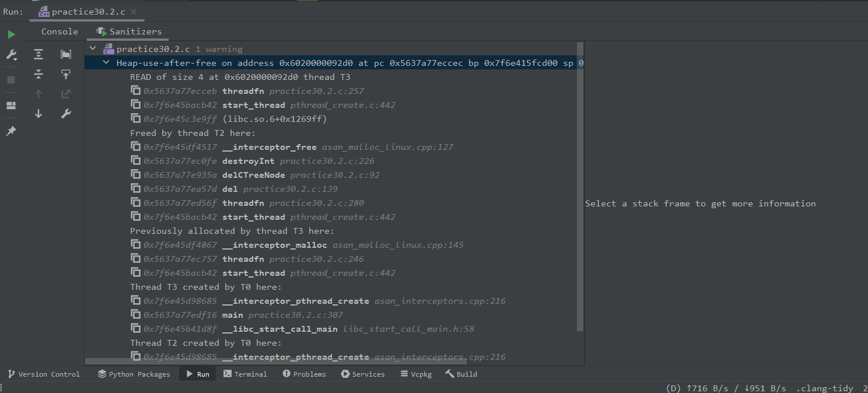Select the 'READ of size 4' row
The height and width of the screenshot is (393, 868).
pos(240,77)
